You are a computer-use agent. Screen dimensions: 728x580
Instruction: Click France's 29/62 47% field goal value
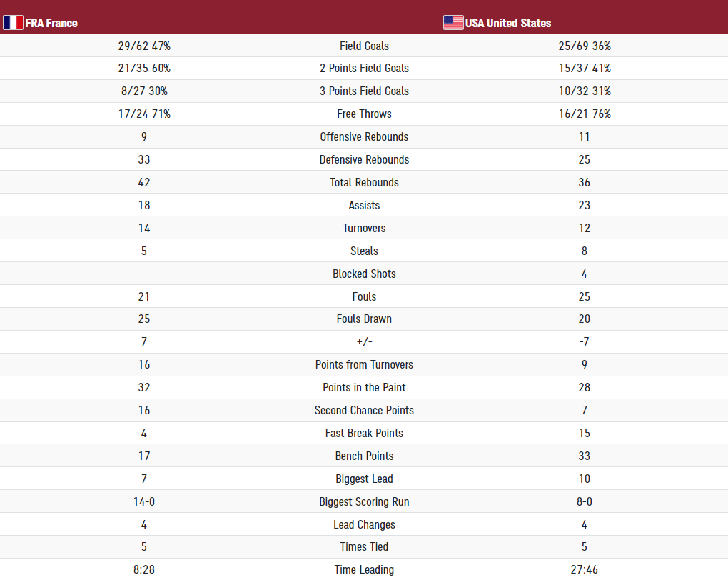pyautogui.click(x=144, y=46)
